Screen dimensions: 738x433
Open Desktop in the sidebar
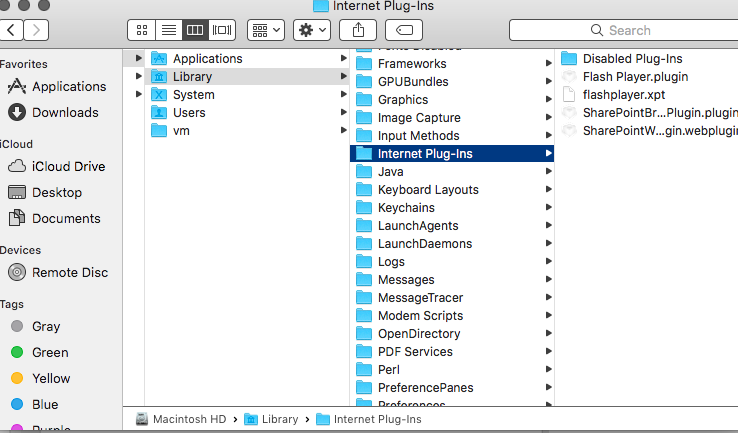click(45, 192)
